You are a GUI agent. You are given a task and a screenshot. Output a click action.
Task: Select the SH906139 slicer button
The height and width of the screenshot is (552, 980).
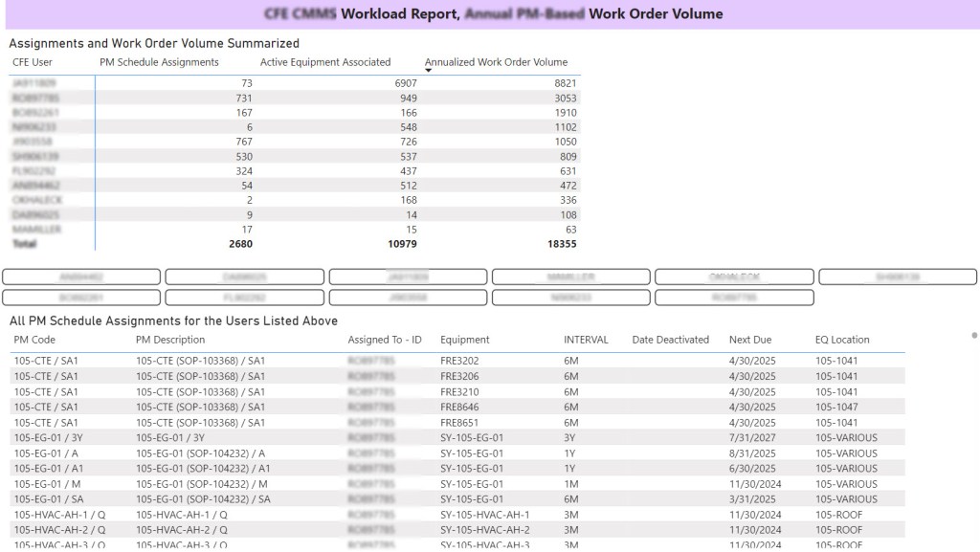(x=897, y=277)
